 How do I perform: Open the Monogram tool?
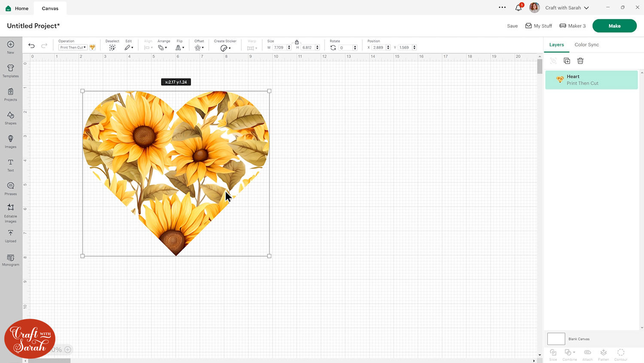[x=10, y=259]
